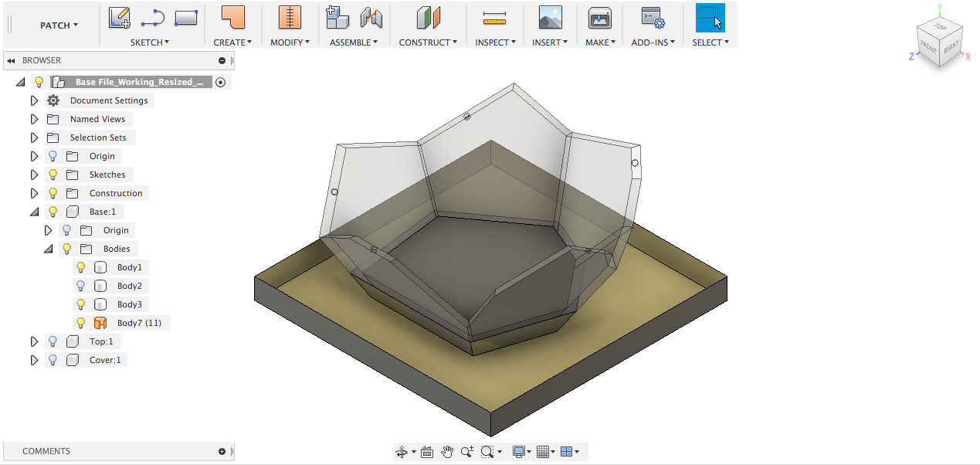This screenshot has height=465, width=980.
Task: Open the SKETCH menu
Action: click(150, 42)
